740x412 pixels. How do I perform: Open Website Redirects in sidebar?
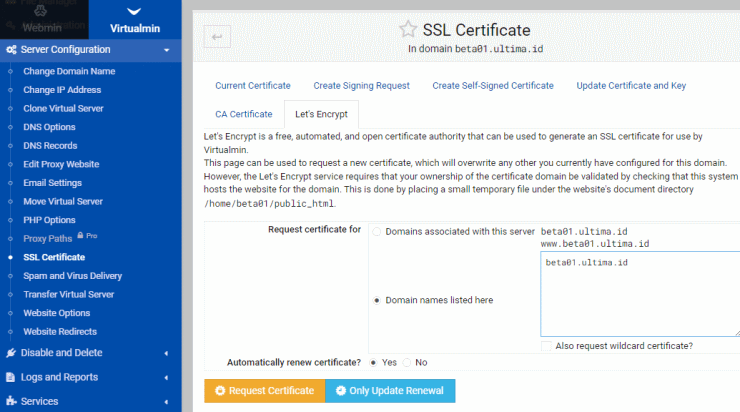coord(60,332)
